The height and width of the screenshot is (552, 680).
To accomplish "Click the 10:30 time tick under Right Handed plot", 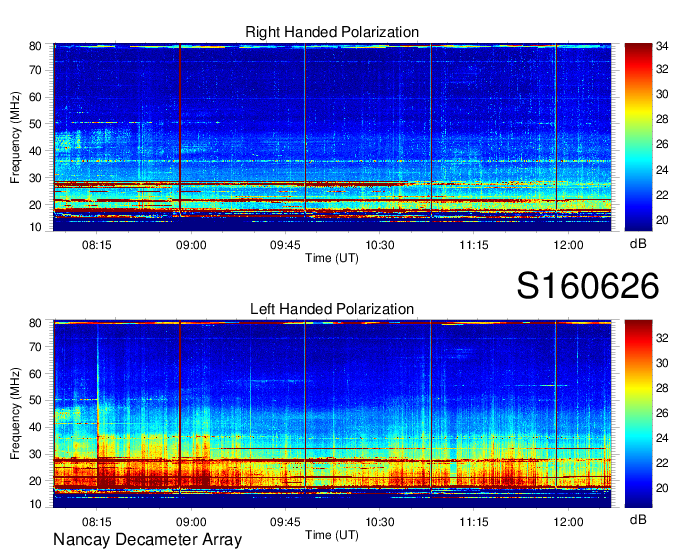I will point(380,245).
